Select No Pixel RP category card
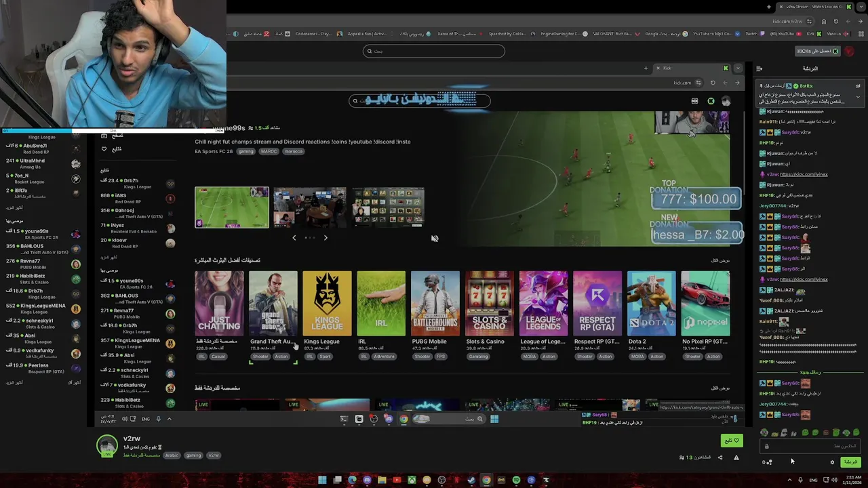Viewport: 868px width, 488px height. pyautogui.click(x=705, y=304)
